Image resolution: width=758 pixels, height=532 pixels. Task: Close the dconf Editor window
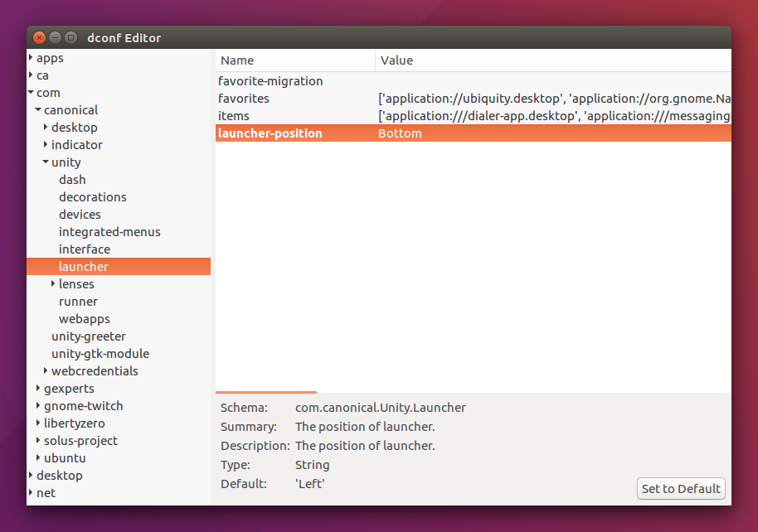[x=40, y=37]
